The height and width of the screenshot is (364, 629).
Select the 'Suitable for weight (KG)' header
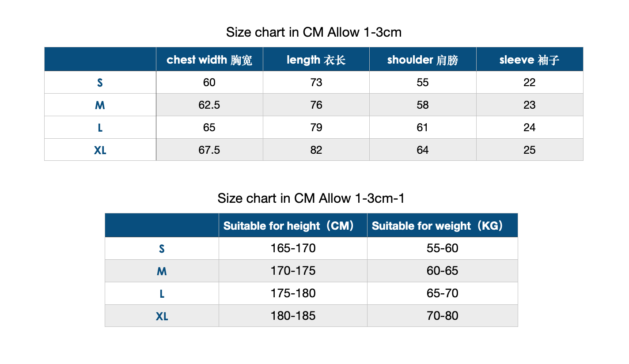point(443,226)
